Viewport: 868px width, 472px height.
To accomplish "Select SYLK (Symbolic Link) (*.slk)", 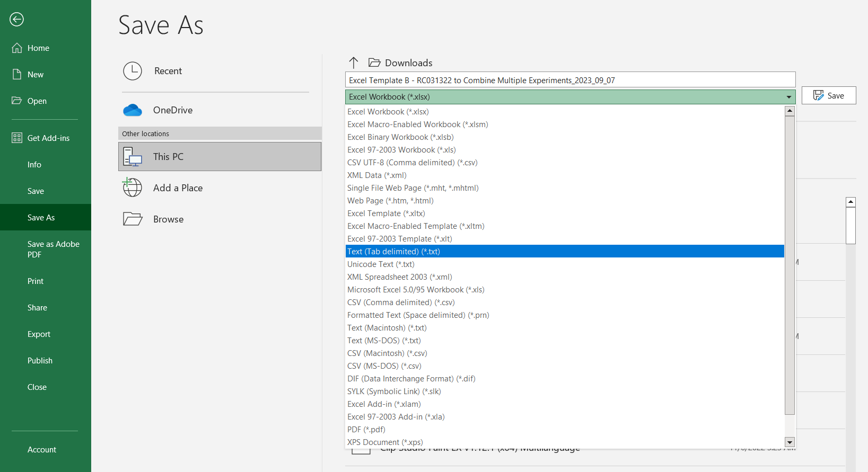I will [565, 391].
